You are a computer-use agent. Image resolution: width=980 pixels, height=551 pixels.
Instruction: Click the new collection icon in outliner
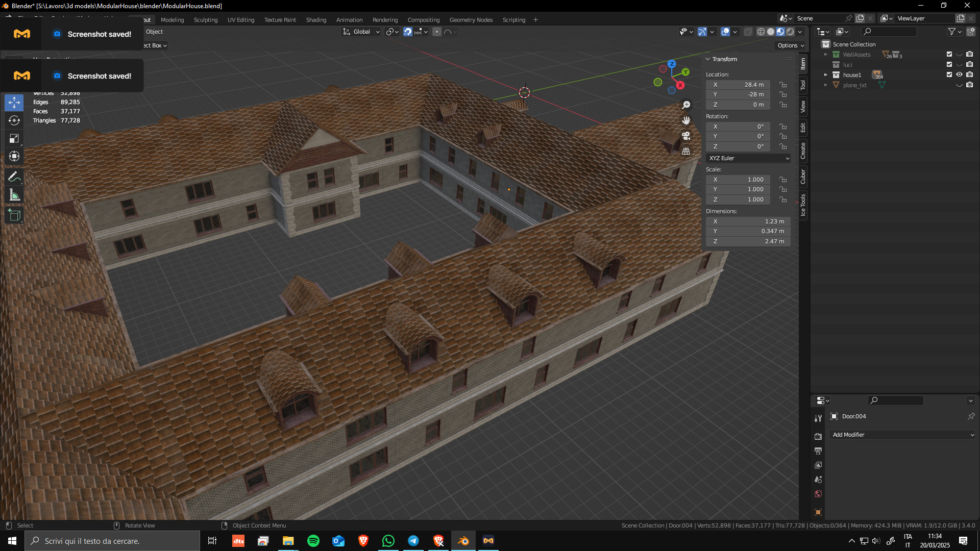coord(970,32)
